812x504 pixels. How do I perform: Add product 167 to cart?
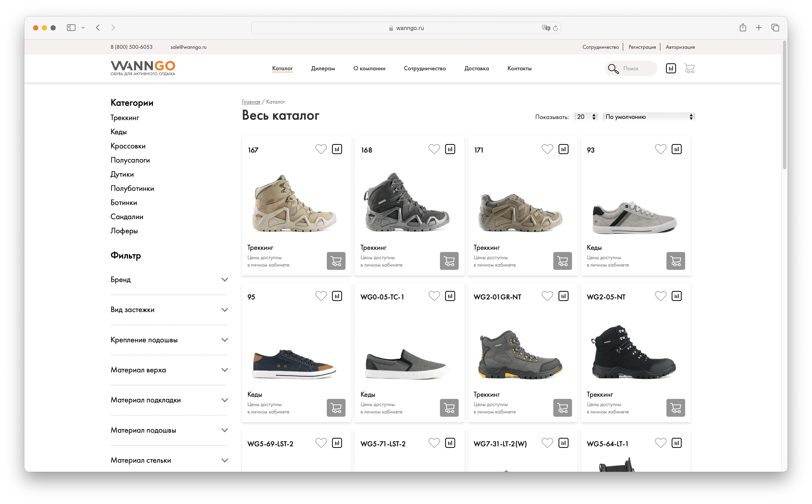pos(336,261)
